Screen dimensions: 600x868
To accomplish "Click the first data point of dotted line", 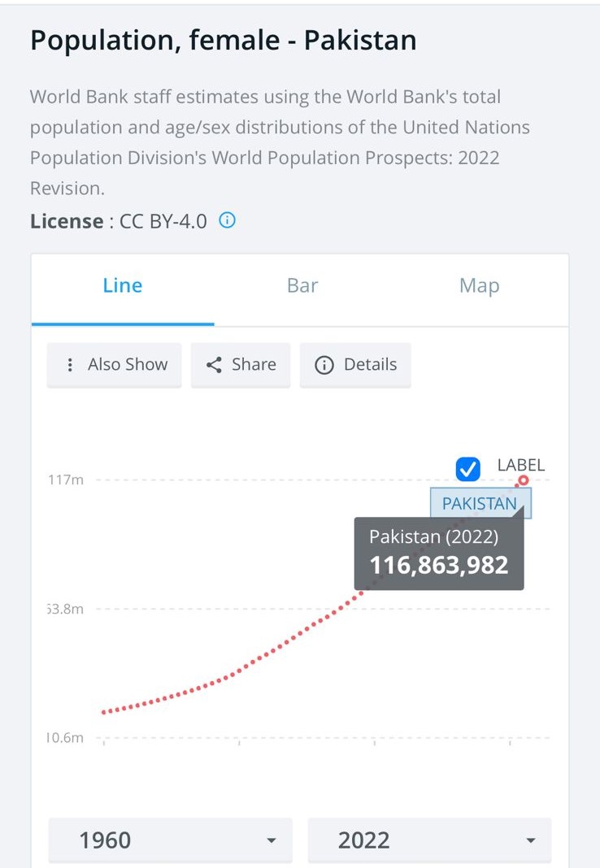I will 103,713.
